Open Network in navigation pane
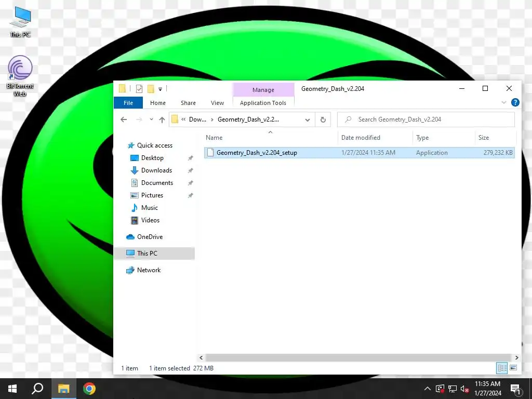532x399 pixels. [149, 270]
